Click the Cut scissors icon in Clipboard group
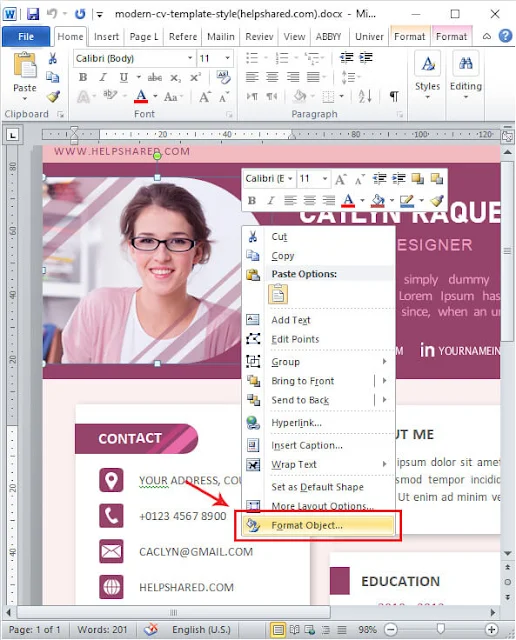 point(53,58)
